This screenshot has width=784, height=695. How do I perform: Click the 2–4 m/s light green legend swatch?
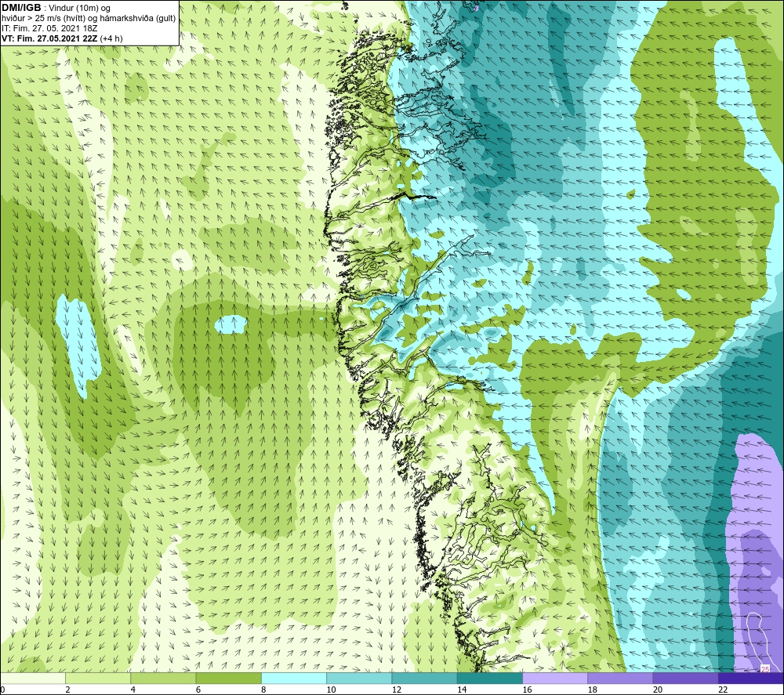[98, 678]
